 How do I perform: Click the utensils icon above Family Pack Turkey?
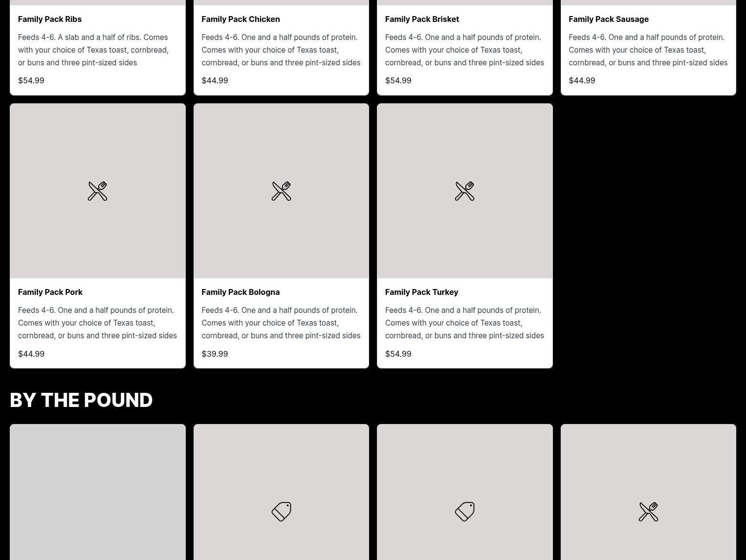[x=465, y=191]
